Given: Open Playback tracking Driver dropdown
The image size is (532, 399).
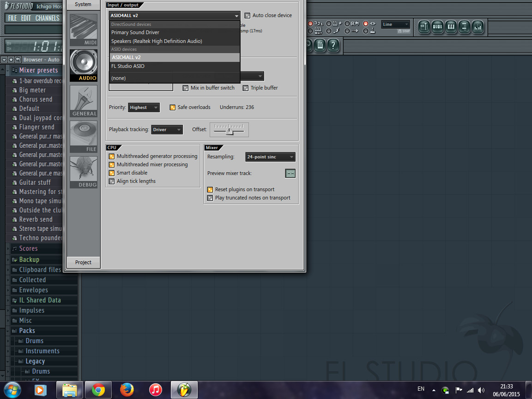Looking at the screenshot, I should [x=167, y=130].
